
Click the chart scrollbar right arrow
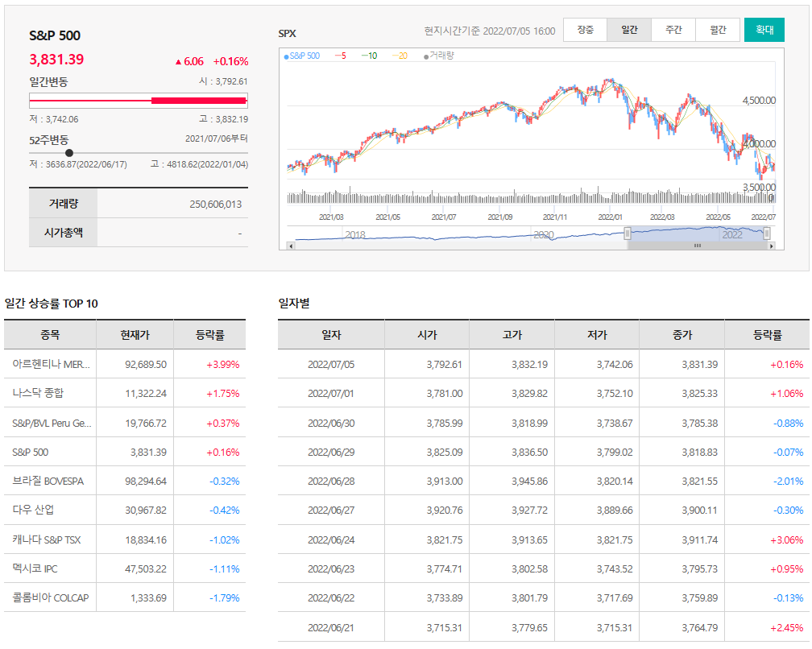tap(772, 246)
